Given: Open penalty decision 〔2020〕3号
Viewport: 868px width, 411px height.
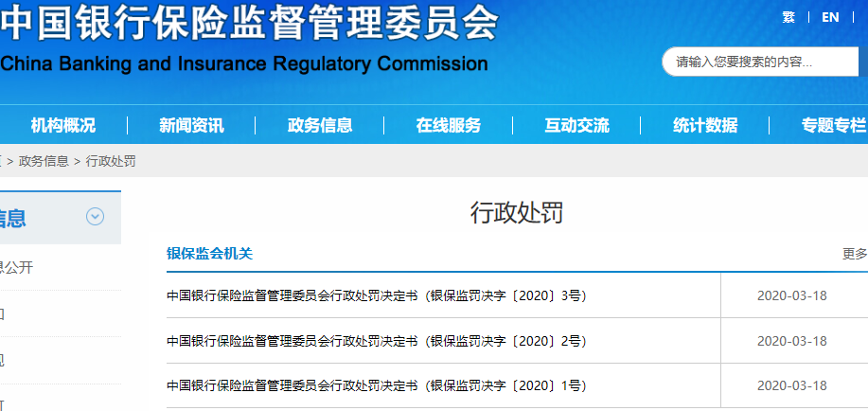Looking at the screenshot, I should tap(377, 295).
